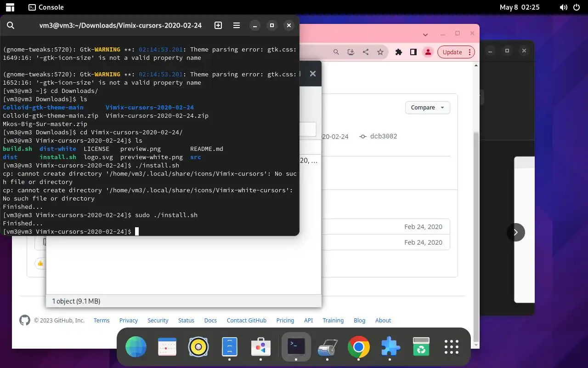Viewport: 588px width, 368px height.
Task: Open GitHub Docs link
Action: [x=210, y=320]
